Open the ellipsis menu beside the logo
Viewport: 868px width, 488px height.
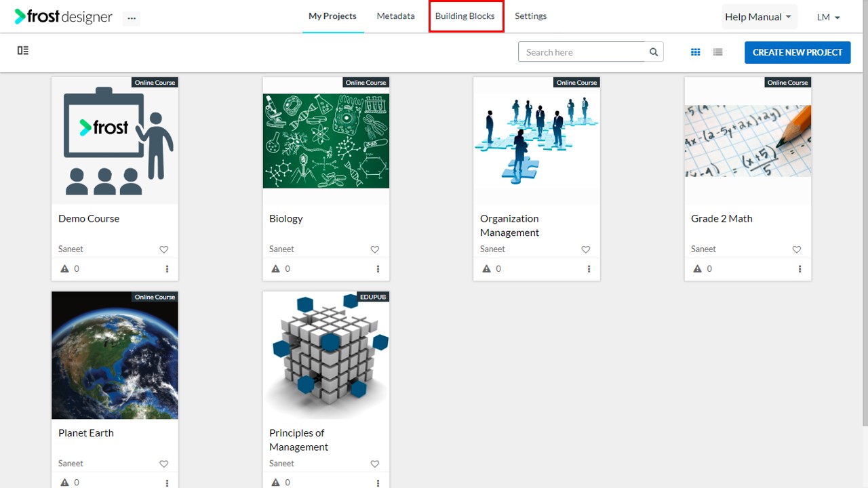pyautogui.click(x=132, y=18)
